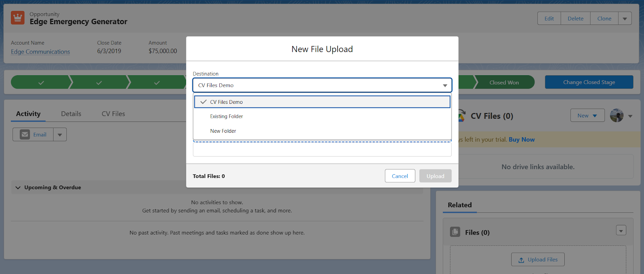Viewport: 644px width, 274px height.
Task: Choose the New Folder option
Action: click(322, 131)
